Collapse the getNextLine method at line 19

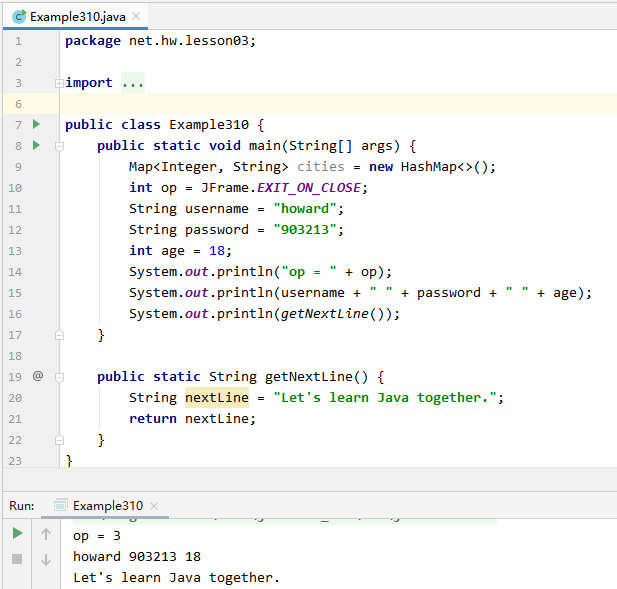click(x=59, y=377)
